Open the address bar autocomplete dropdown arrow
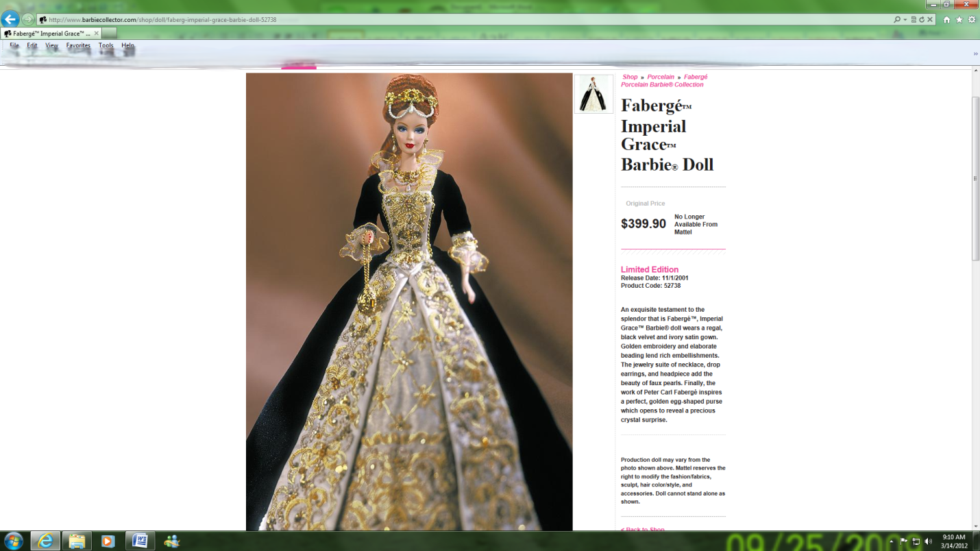This screenshot has width=980, height=551. pos(905,20)
